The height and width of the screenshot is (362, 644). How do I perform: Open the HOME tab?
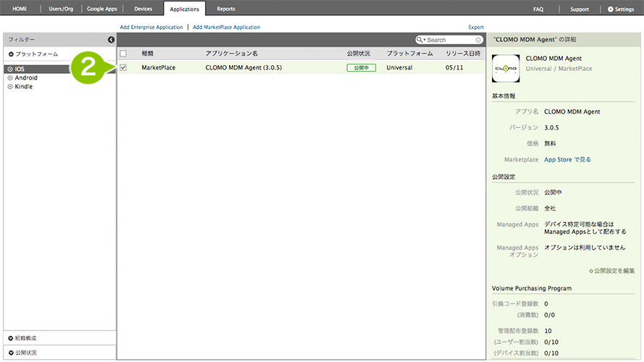[x=20, y=9]
